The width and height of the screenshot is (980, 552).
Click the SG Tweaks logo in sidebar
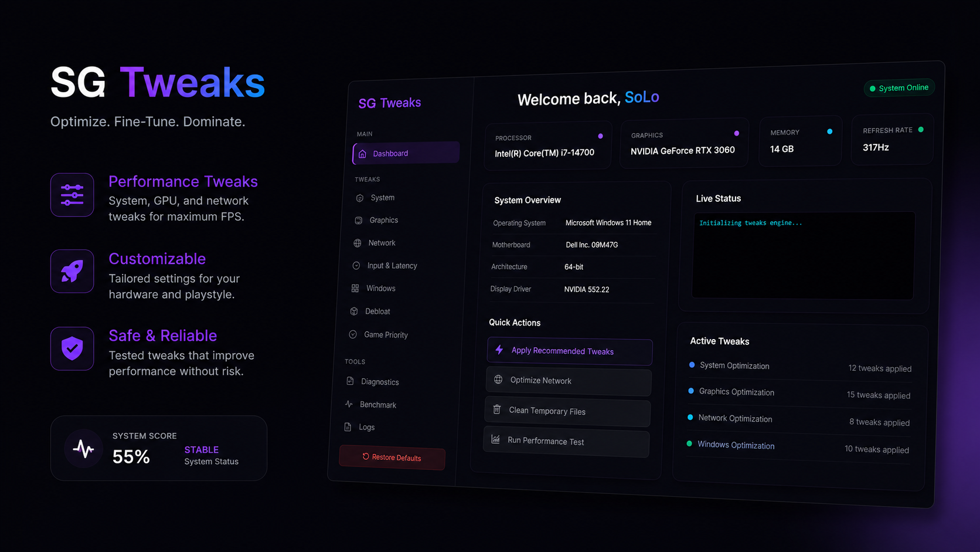[390, 103]
